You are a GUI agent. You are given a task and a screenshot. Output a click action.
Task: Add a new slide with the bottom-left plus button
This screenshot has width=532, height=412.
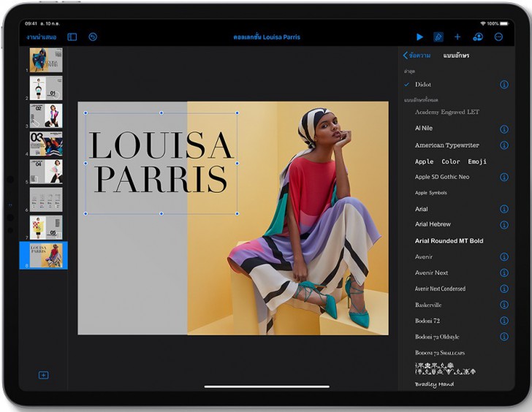43,375
